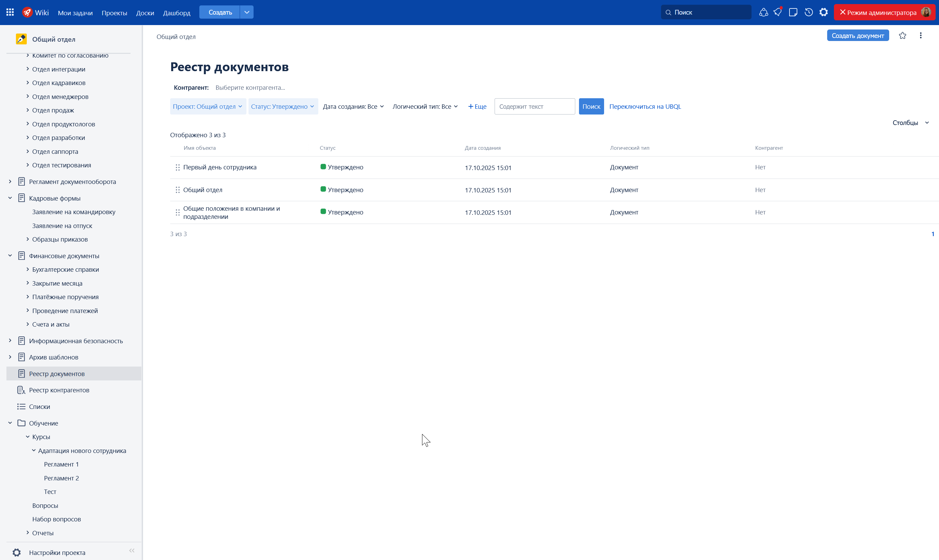Click Переключиться на UBQL link
Viewport: 939px width, 560px height.
coord(645,106)
